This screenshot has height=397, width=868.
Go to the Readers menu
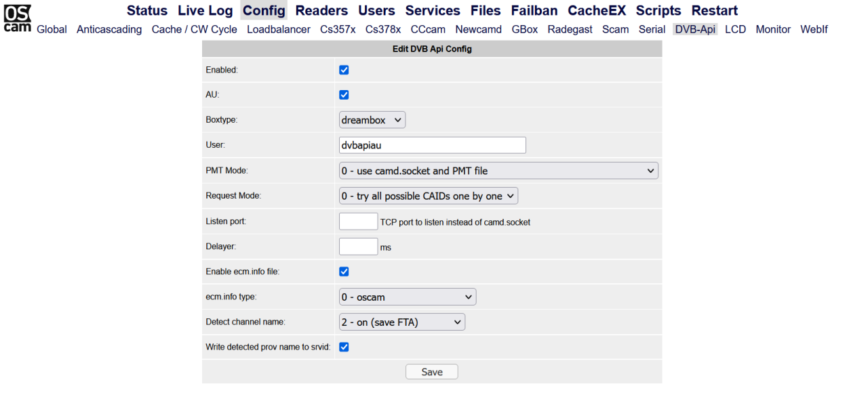[x=321, y=10]
